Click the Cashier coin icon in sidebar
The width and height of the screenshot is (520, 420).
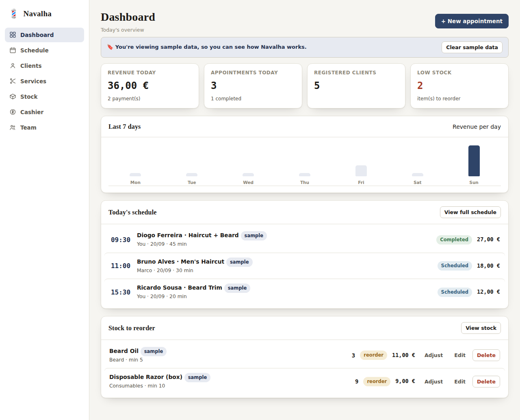pyautogui.click(x=13, y=112)
